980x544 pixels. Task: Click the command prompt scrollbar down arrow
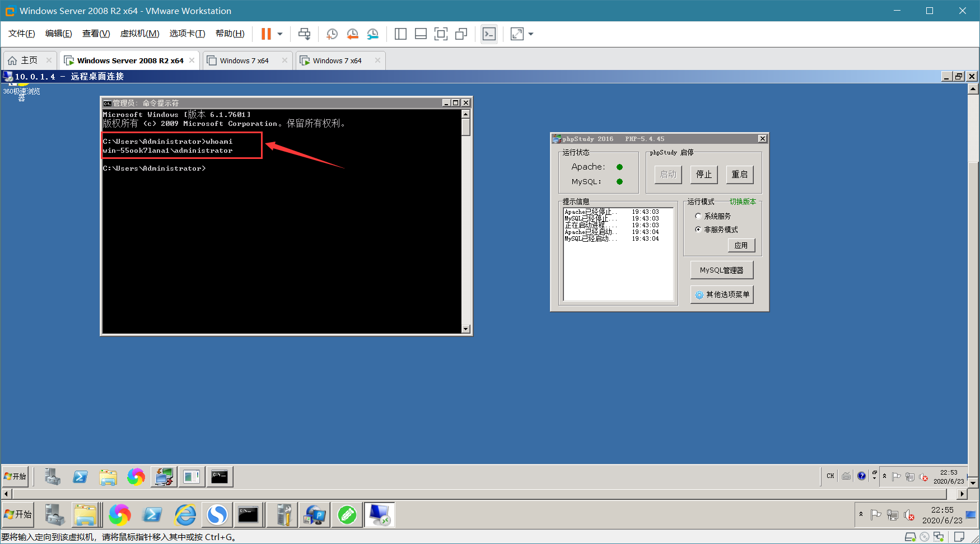466,329
